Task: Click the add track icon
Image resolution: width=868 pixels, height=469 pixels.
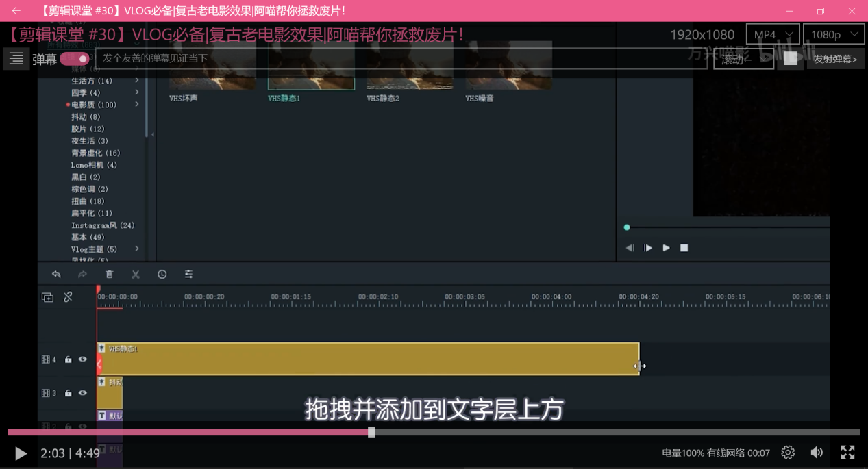Action: point(47,297)
